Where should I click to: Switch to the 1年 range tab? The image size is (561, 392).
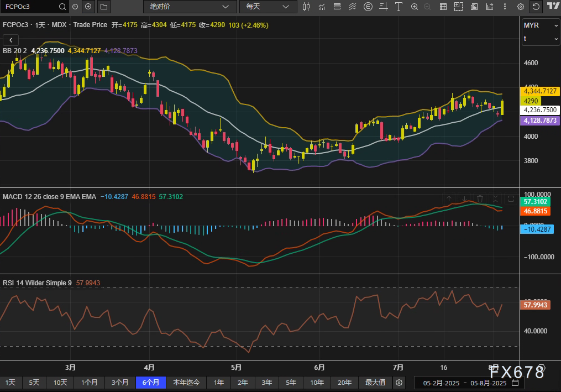[219, 383]
